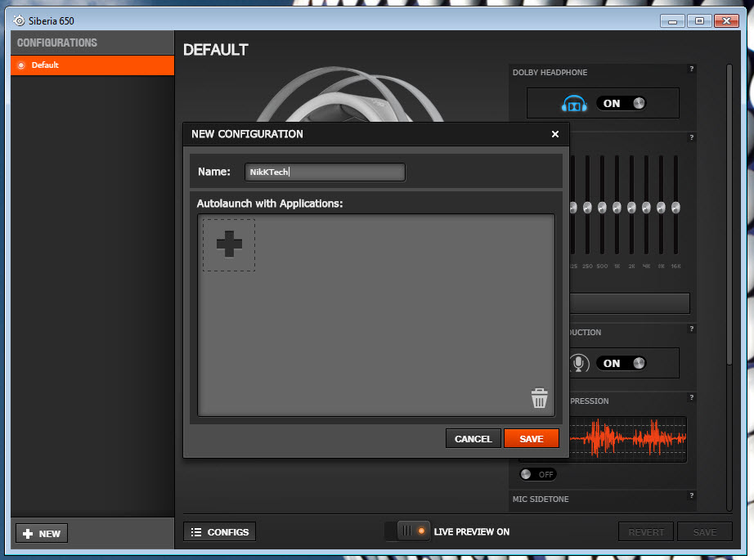The width and height of the screenshot is (754, 560).
Task: Click the NEW button to create a configuration
Action: click(42, 534)
